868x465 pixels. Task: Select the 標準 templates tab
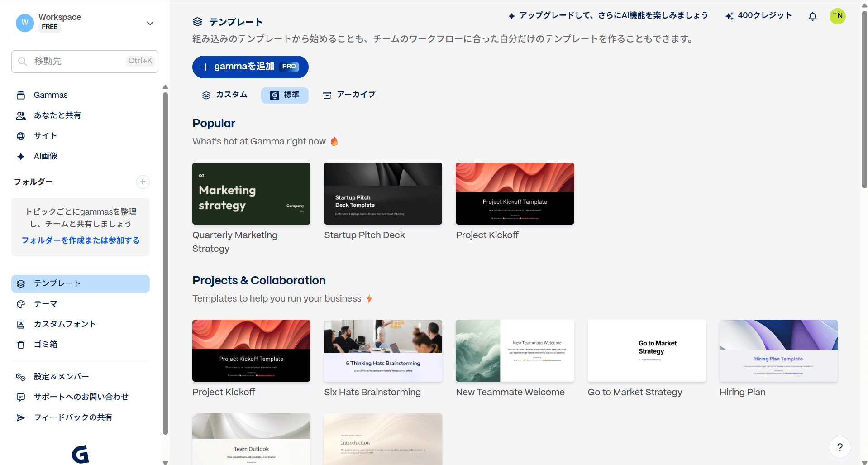click(285, 95)
